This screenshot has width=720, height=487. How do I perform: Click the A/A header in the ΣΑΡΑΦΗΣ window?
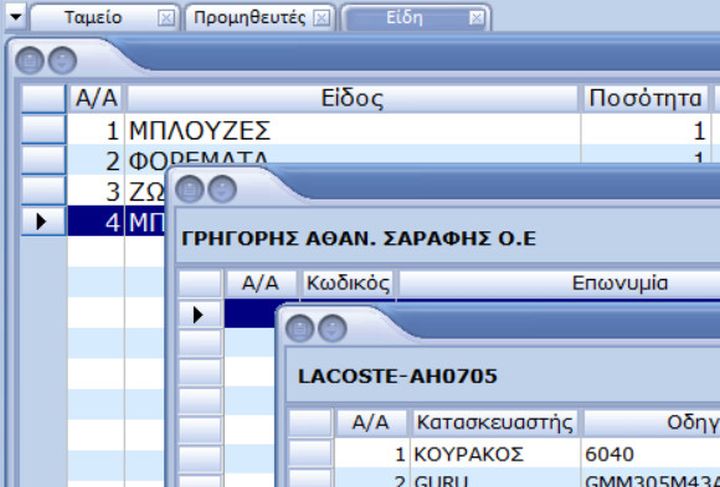pyautogui.click(x=260, y=283)
